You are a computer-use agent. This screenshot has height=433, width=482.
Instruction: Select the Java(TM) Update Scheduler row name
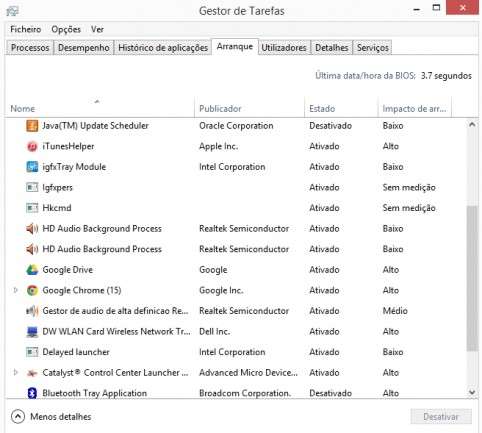pos(95,126)
